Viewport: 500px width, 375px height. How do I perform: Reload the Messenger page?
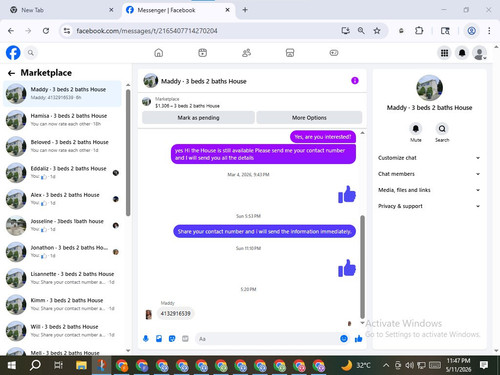pyautogui.click(x=46, y=31)
